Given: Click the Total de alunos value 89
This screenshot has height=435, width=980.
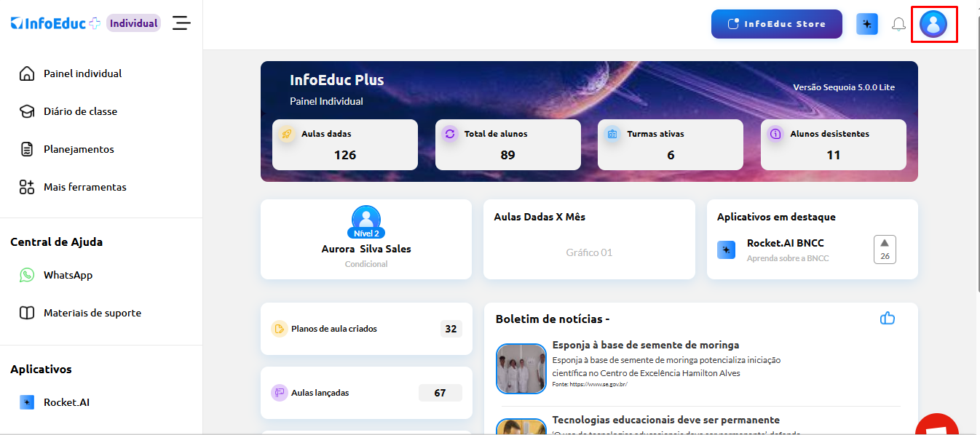Looking at the screenshot, I should [x=507, y=155].
